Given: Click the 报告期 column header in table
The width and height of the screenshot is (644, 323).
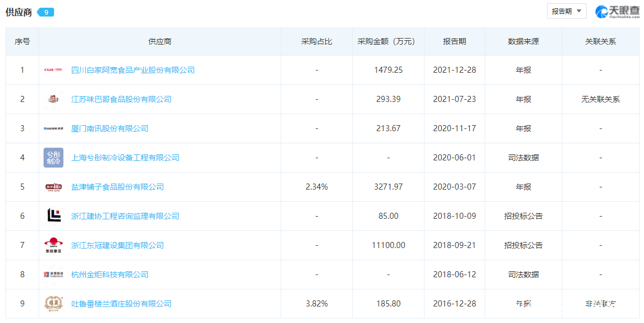Looking at the screenshot, I should point(454,41).
